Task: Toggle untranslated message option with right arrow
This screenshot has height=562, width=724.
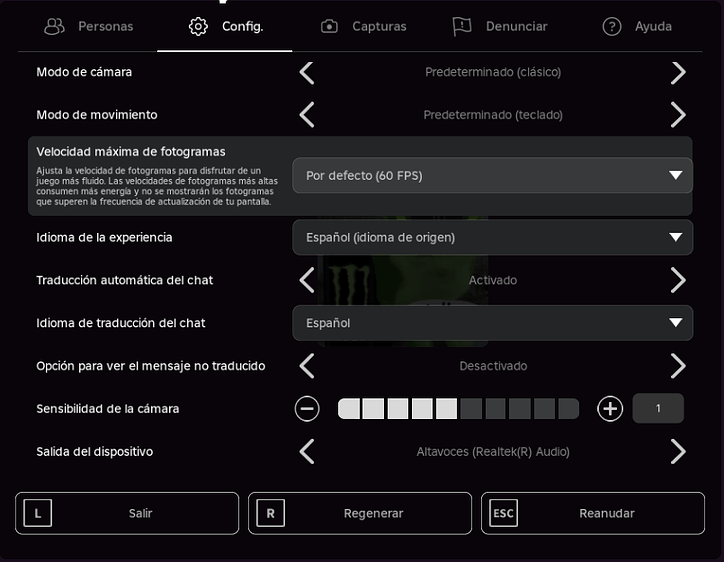Action: [678, 366]
